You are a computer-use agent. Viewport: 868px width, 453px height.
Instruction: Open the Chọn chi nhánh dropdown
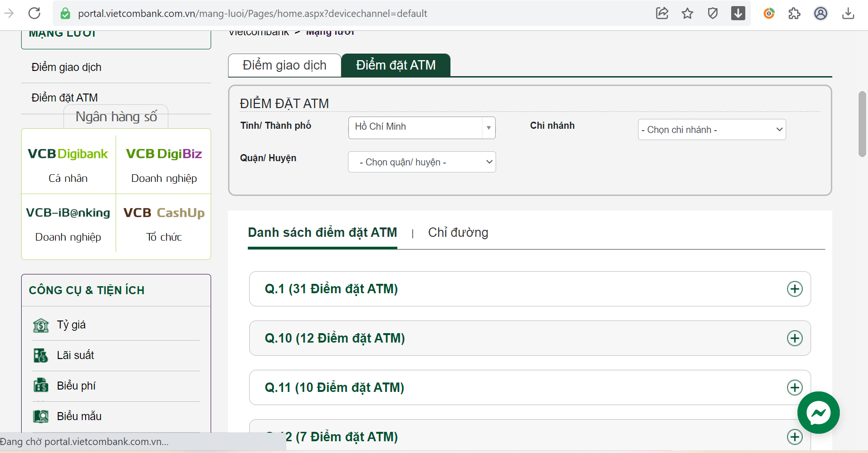pyautogui.click(x=712, y=130)
